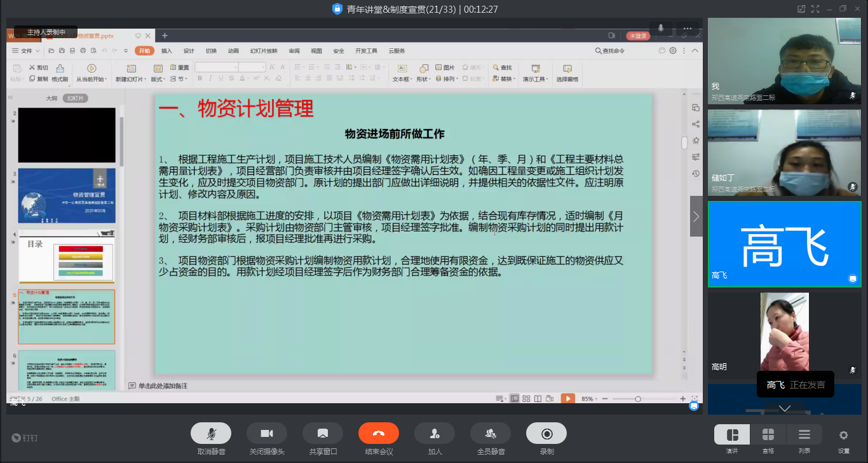This screenshot has height=463, width=868.
Task: Click the 未登录 login button
Action: pyautogui.click(x=638, y=36)
